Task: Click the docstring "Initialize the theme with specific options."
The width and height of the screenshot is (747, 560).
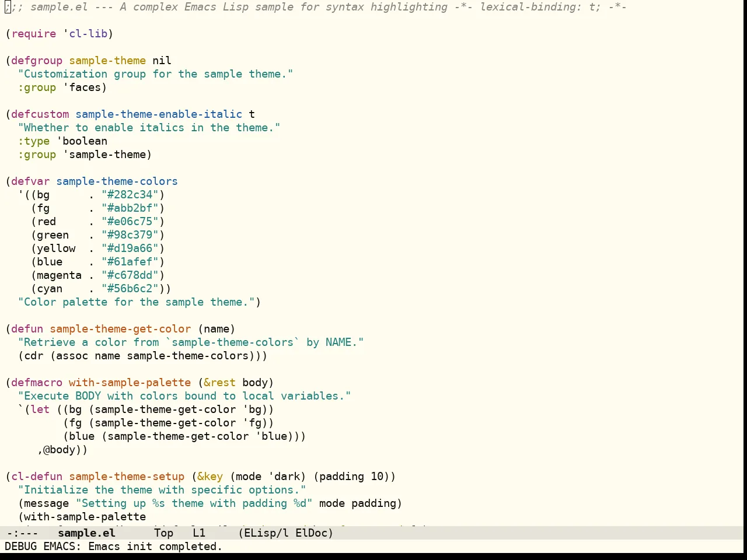Action: (x=162, y=490)
